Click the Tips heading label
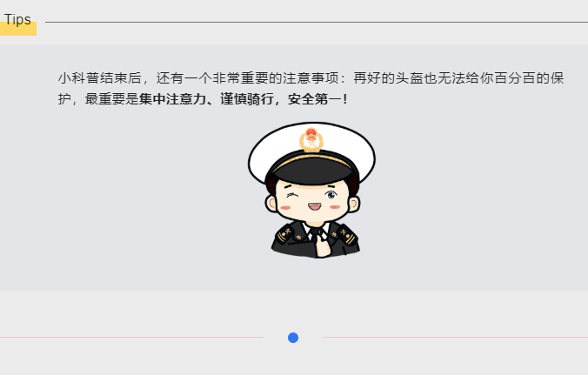Screen dimensions: 588x376 click(17, 19)
